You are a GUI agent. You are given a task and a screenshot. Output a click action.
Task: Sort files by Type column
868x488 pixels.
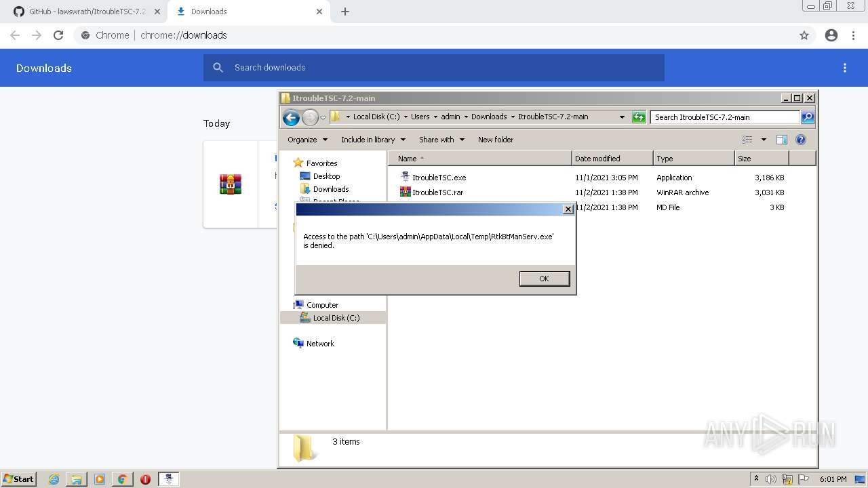(694, 159)
